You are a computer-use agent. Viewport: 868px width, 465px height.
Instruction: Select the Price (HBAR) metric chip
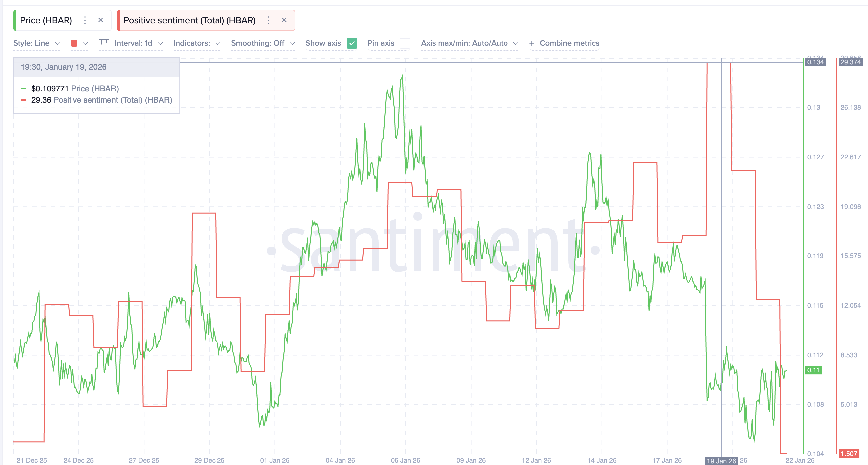point(46,20)
